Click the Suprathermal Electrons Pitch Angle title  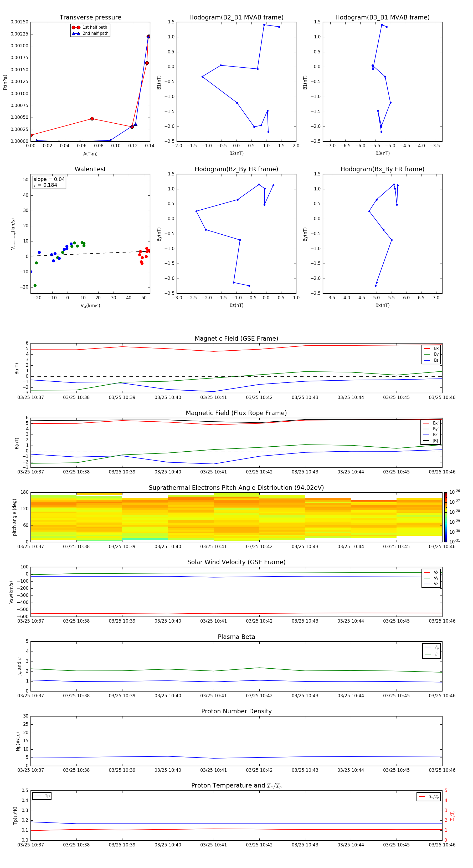tap(236, 488)
